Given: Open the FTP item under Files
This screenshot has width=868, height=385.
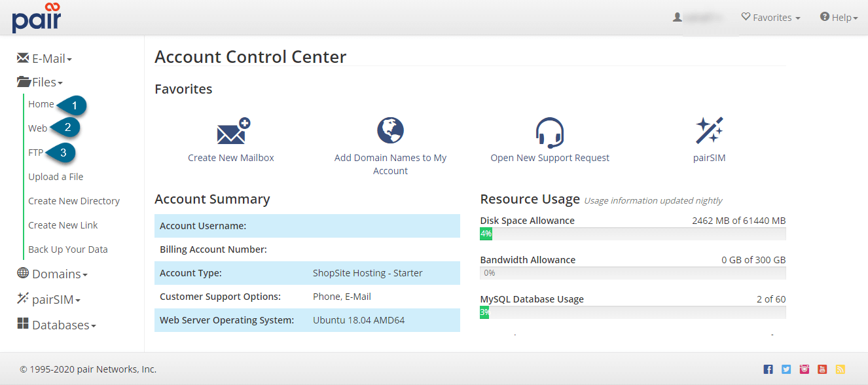Looking at the screenshot, I should pos(35,153).
